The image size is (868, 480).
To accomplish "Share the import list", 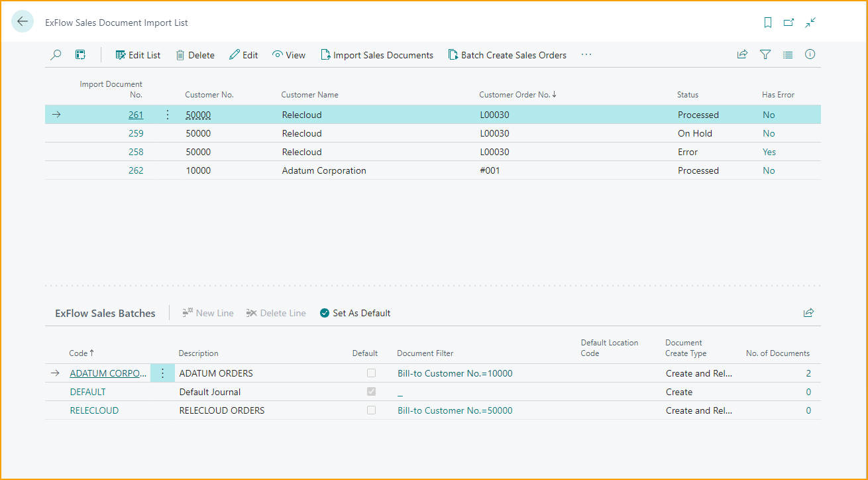I will tap(742, 54).
